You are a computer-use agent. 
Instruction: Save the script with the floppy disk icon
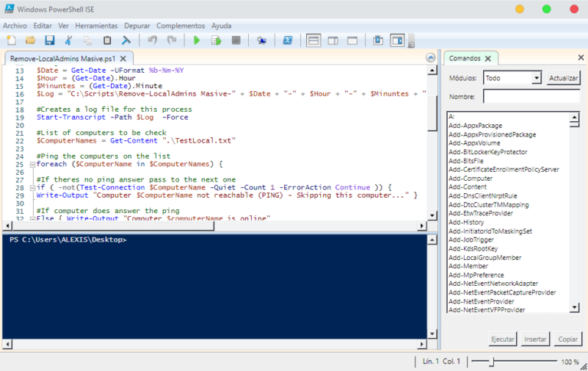[x=50, y=40]
